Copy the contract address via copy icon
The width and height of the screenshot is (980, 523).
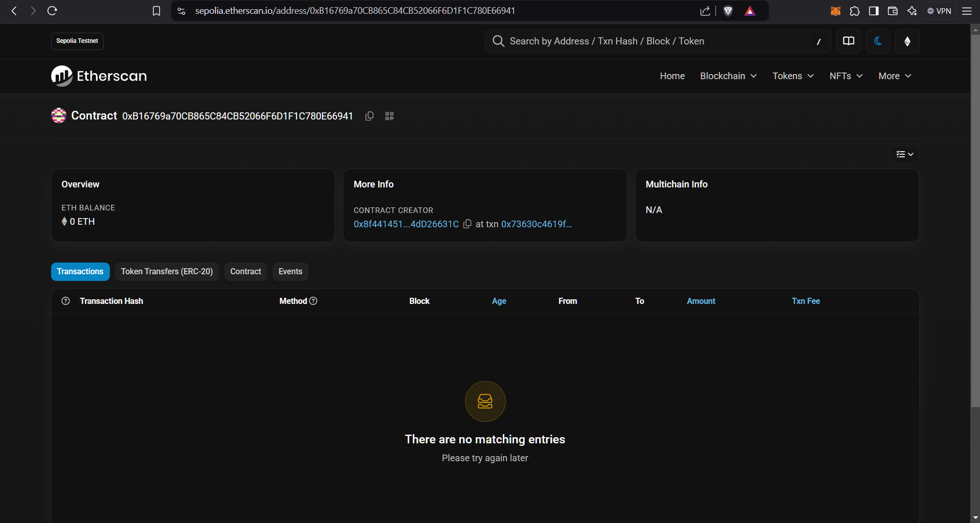(369, 116)
